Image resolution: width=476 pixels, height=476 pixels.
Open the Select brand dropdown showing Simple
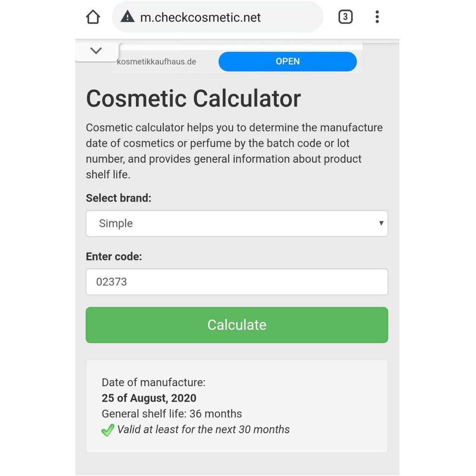pyautogui.click(x=237, y=224)
